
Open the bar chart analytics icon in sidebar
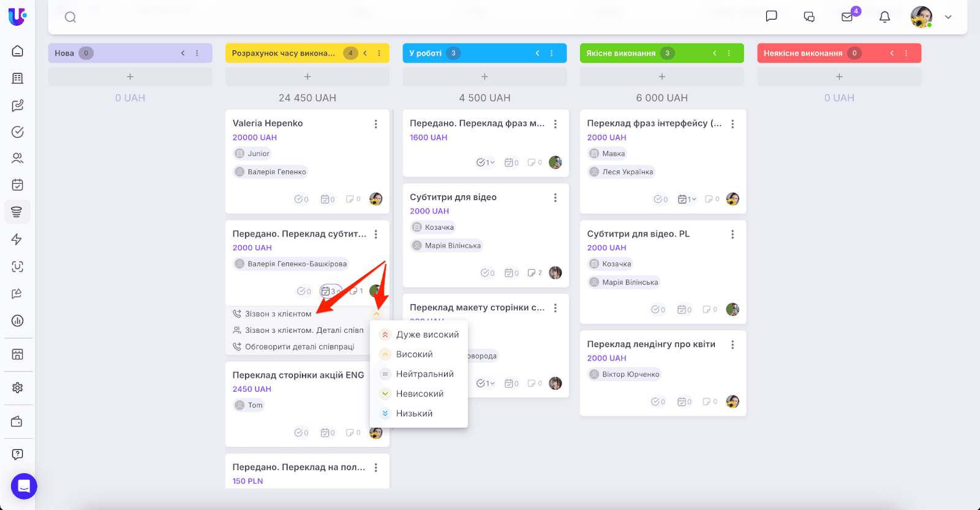(17, 321)
